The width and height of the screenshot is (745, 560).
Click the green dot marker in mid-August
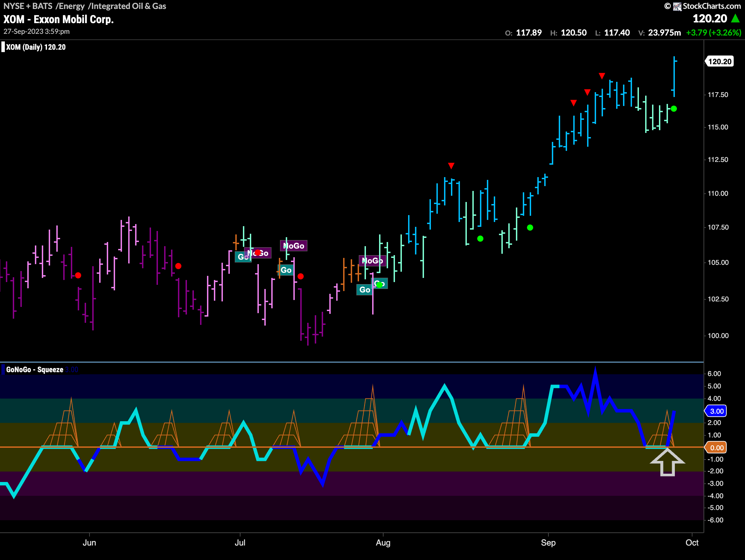point(480,239)
